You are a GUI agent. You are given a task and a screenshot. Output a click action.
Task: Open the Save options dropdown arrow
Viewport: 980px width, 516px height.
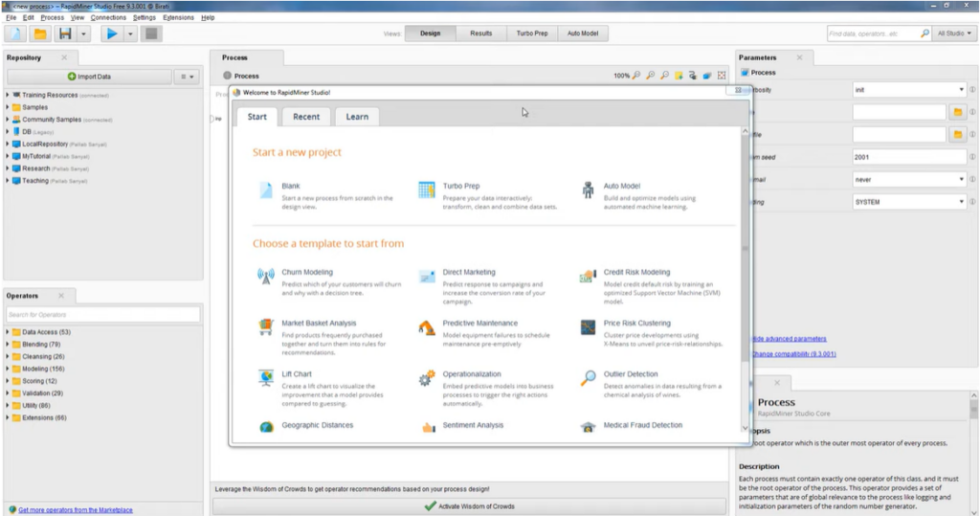coord(83,34)
